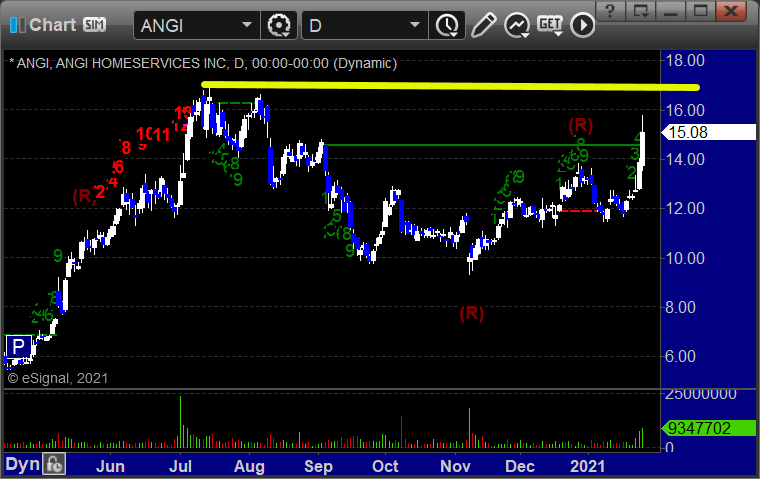Viewport: 760px width, 479px height.
Task: Click the SIM mode badge
Action: tap(94, 24)
